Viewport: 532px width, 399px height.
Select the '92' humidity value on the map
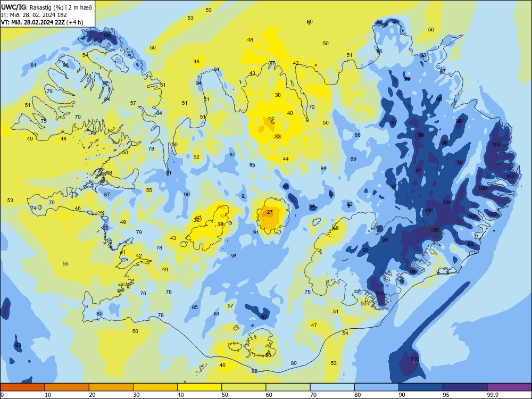click(350, 204)
